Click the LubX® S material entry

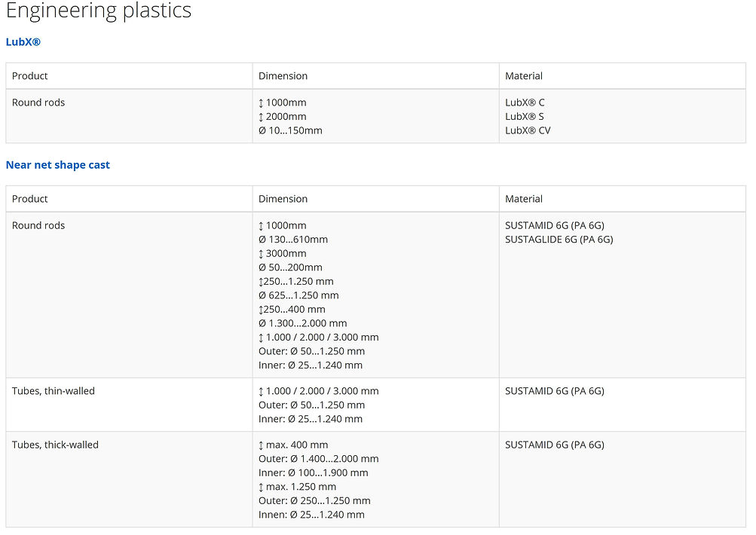click(x=525, y=117)
